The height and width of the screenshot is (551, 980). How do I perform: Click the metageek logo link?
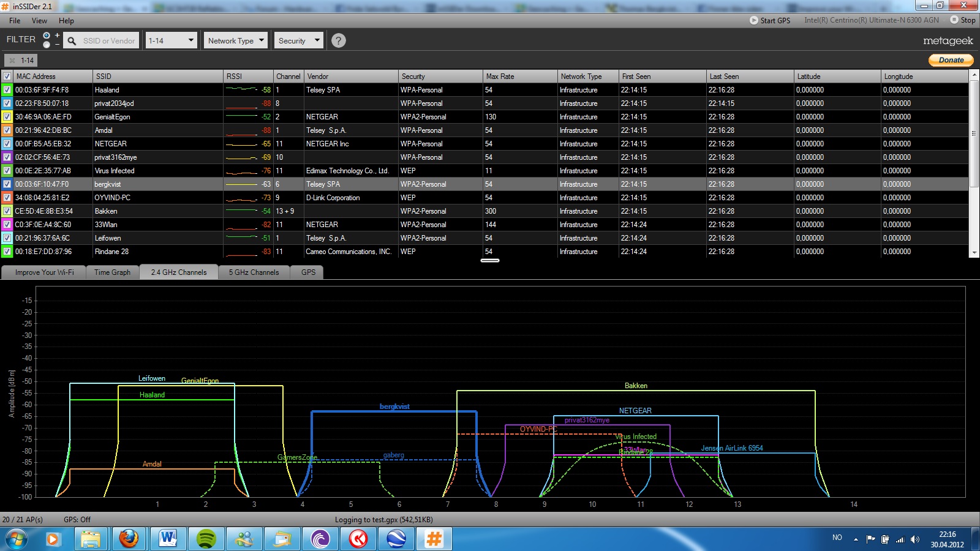click(x=948, y=41)
